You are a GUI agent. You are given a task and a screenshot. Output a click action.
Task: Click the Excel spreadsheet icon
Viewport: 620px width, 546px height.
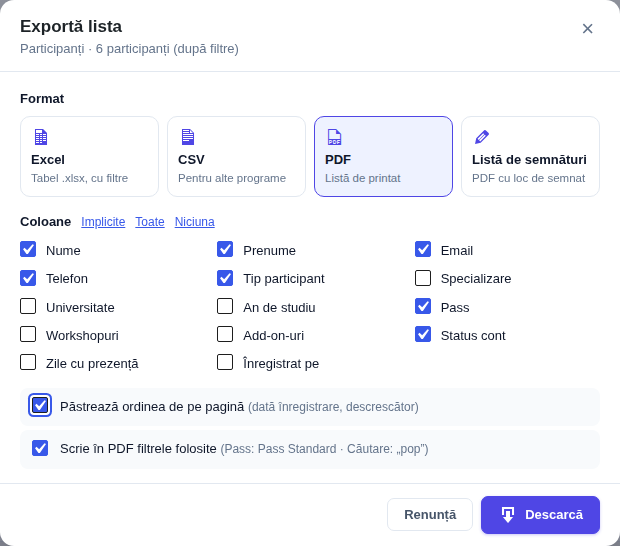41,137
